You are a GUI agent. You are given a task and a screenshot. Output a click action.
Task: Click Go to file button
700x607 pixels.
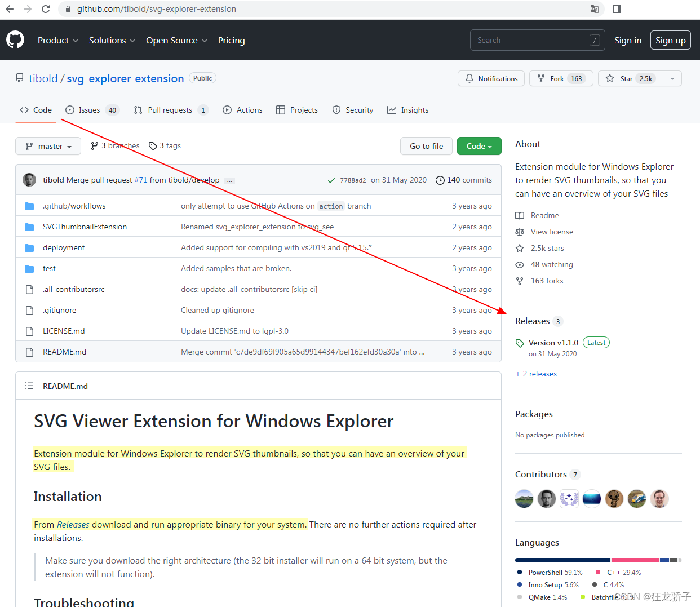coord(427,146)
